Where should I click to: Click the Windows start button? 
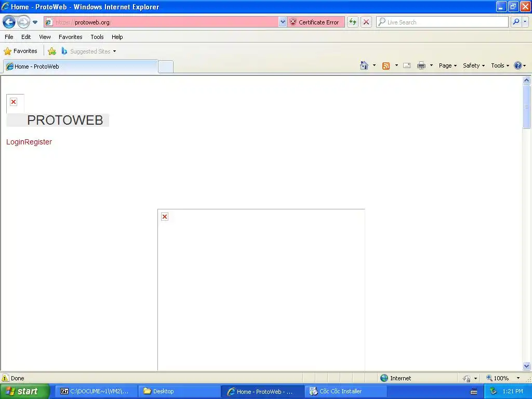(24, 391)
